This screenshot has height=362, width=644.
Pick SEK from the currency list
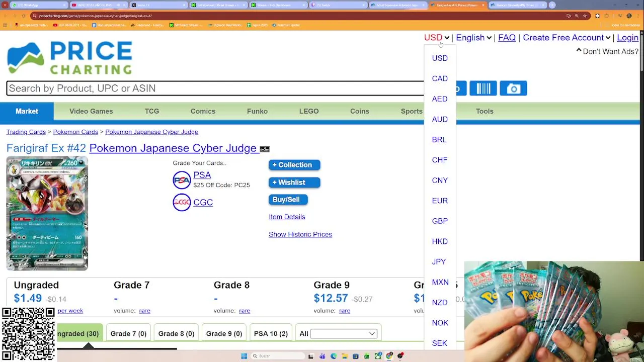[x=440, y=343]
